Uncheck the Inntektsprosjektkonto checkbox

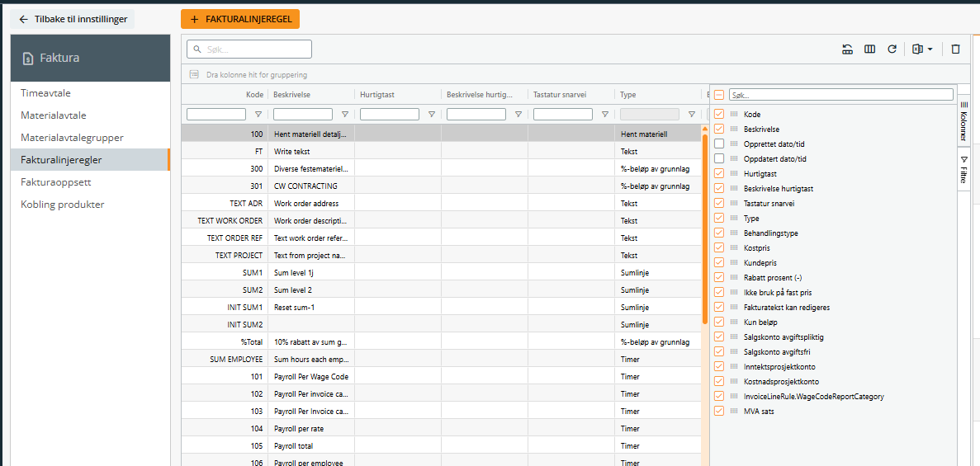719,366
